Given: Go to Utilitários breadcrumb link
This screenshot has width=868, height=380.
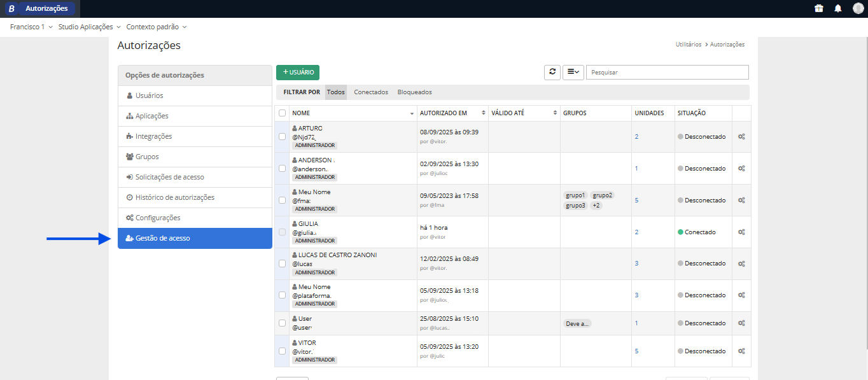Looking at the screenshot, I should (688, 45).
